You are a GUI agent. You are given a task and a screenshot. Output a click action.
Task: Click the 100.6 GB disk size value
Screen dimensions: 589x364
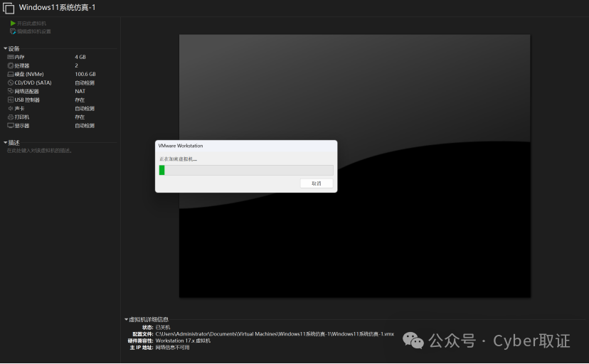click(x=85, y=75)
